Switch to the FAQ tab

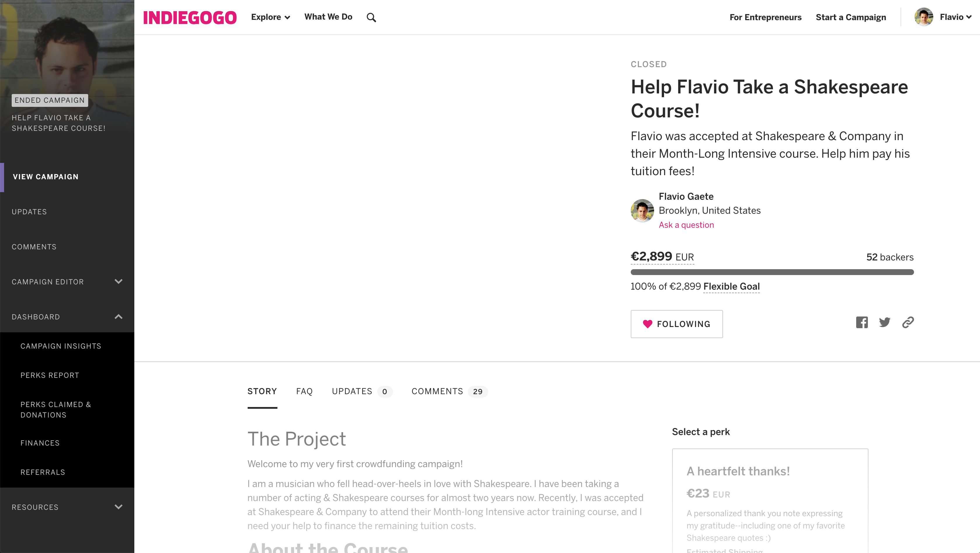tap(304, 391)
